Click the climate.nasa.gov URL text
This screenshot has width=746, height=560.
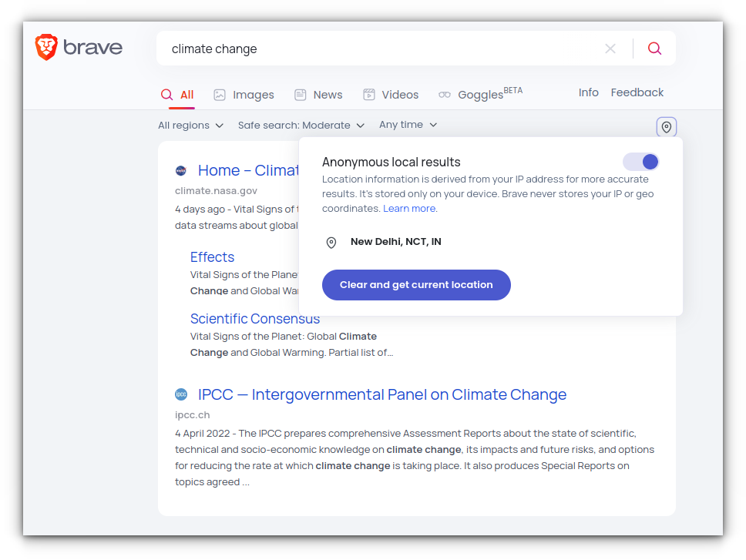click(x=216, y=191)
